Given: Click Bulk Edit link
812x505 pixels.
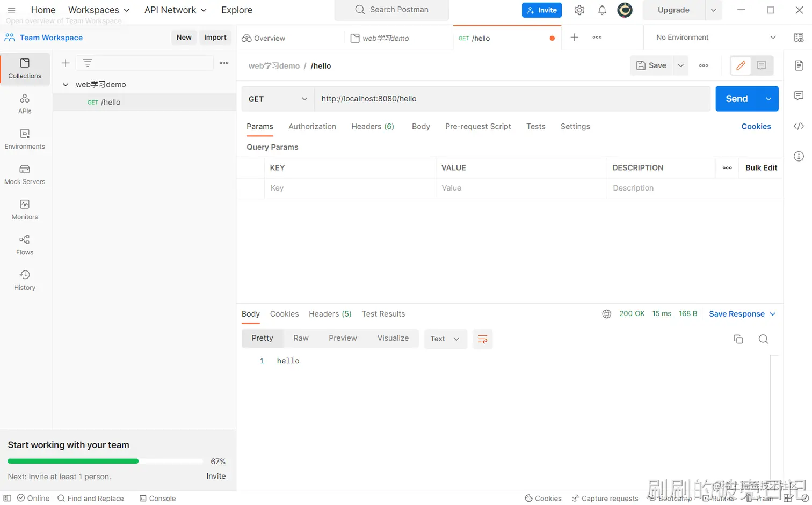Looking at the screenshot, I should [x=761, y=168].
